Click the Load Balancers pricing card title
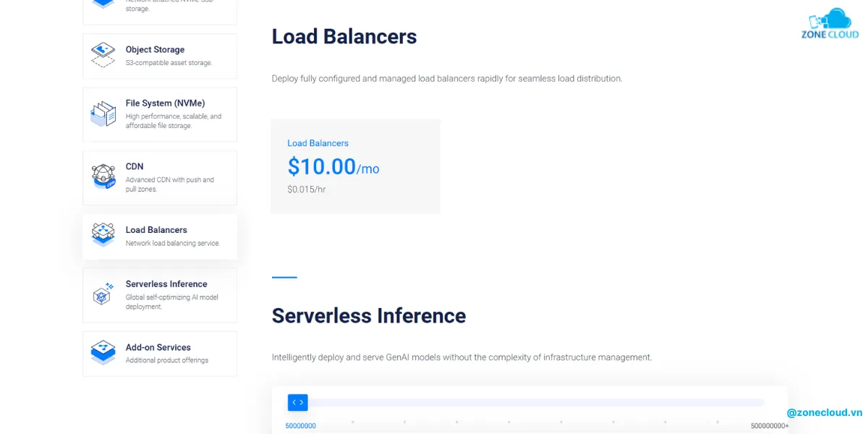Viewport: 868px width, 434px height. point(318,143)
